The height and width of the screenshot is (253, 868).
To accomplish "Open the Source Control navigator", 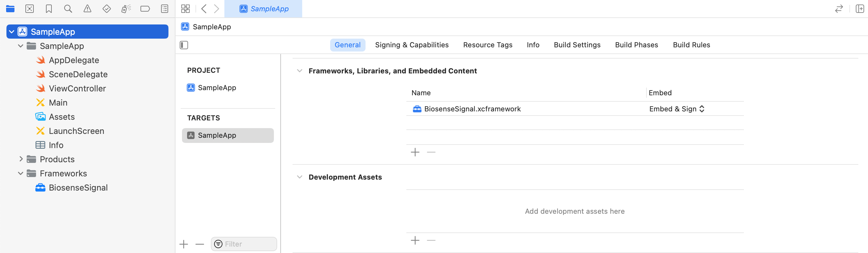I will point(30,9).
